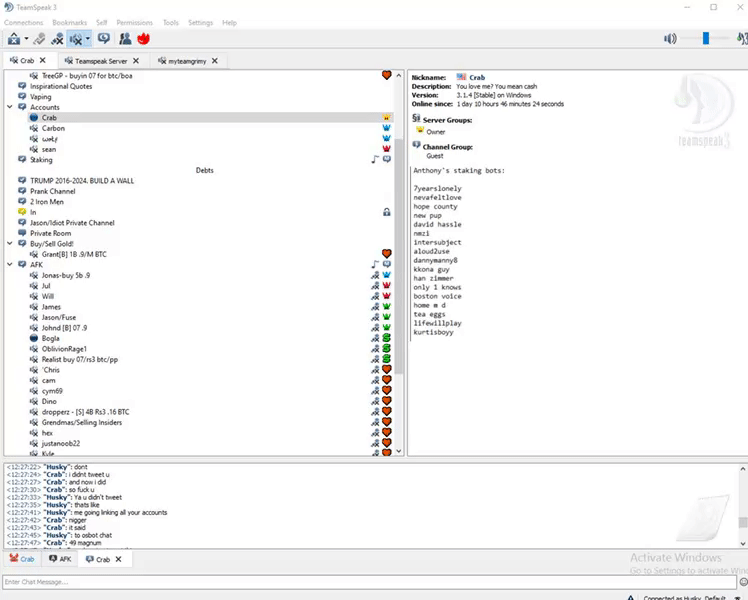Select the Vaping channel

(41, 96)
